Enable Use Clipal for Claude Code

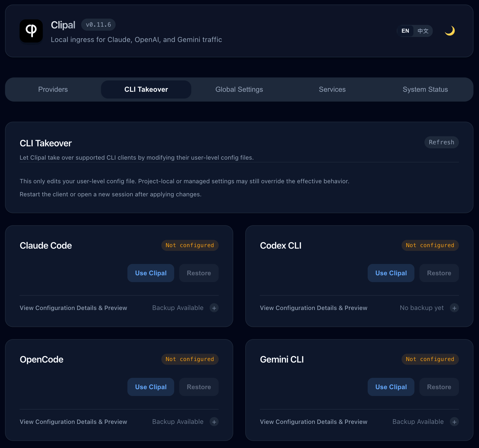tap(151, 273)
